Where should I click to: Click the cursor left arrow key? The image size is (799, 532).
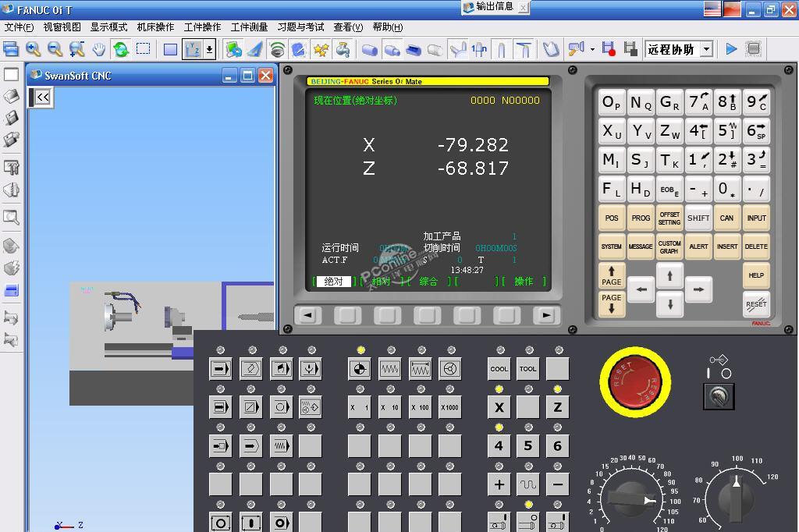coord(641,289)
